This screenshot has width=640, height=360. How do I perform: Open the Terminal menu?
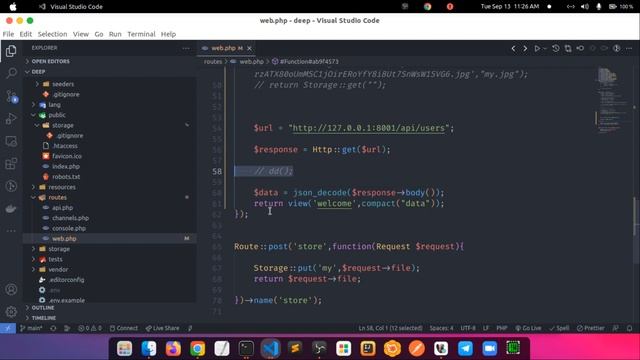click(141, 34)
